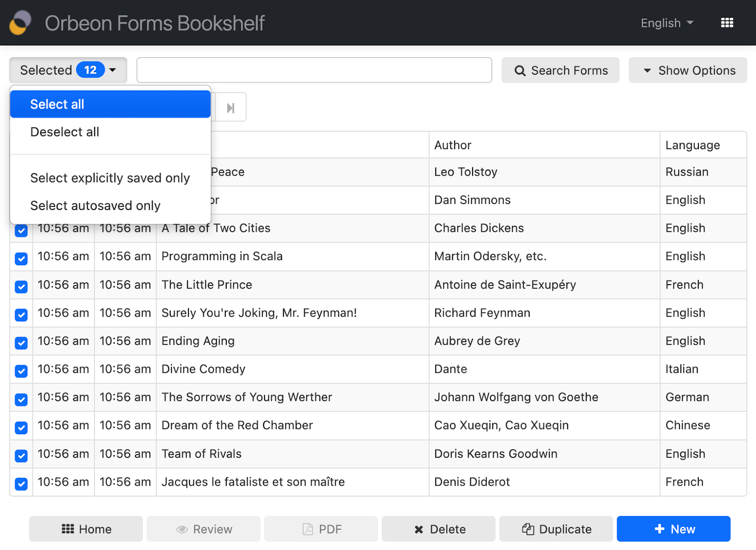
Task: Uncheck the Programming in Scala row checkbox
Action: [x=21, y=258]
